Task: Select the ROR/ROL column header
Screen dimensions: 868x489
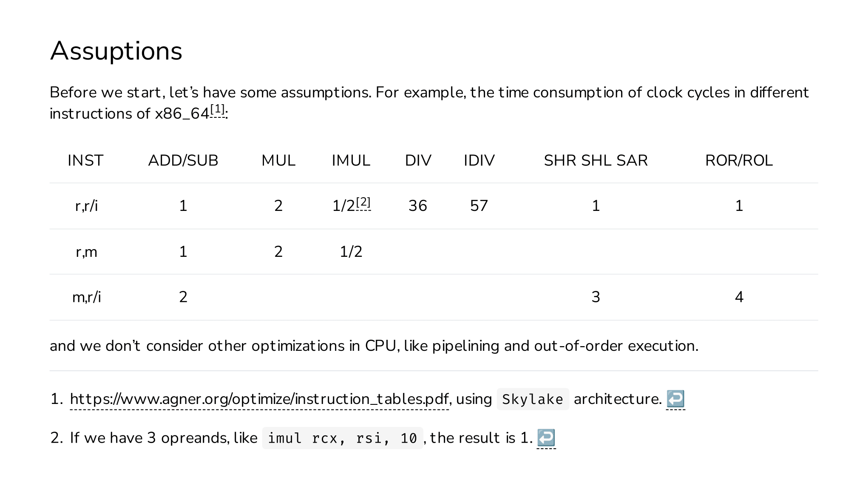Action: (x=739, y=160)
